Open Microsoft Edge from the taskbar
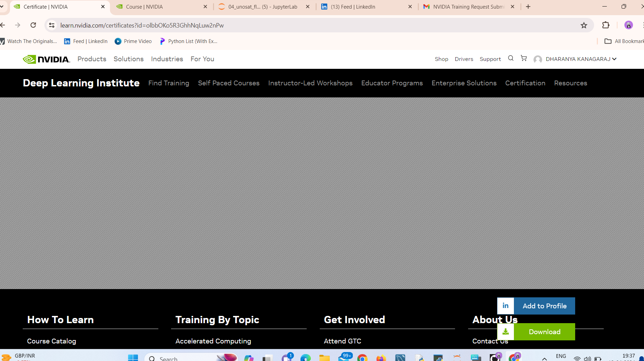The width and height of the screenshot is (644, 361). pos(305,358)
